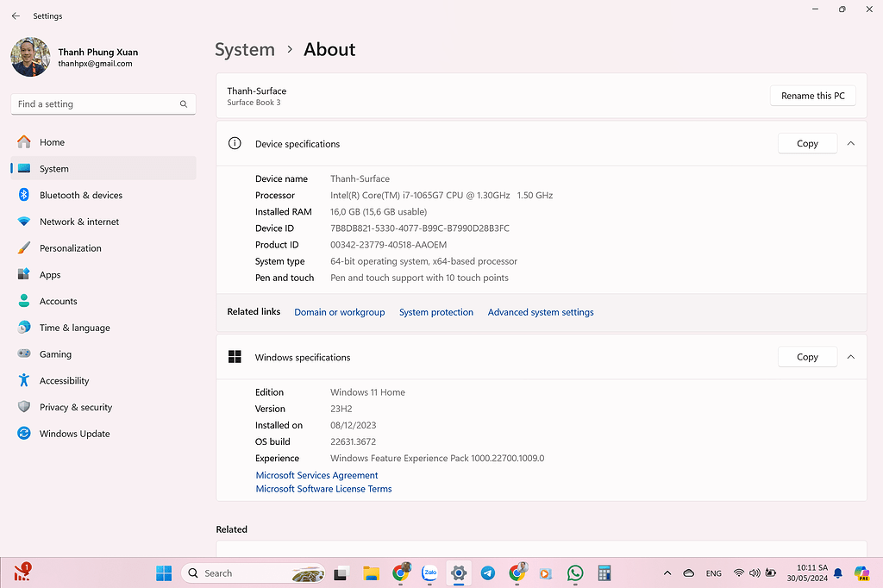883x588 pixels.
Task: Click the Apps icon in sidebar
Action: pos(23,274)
